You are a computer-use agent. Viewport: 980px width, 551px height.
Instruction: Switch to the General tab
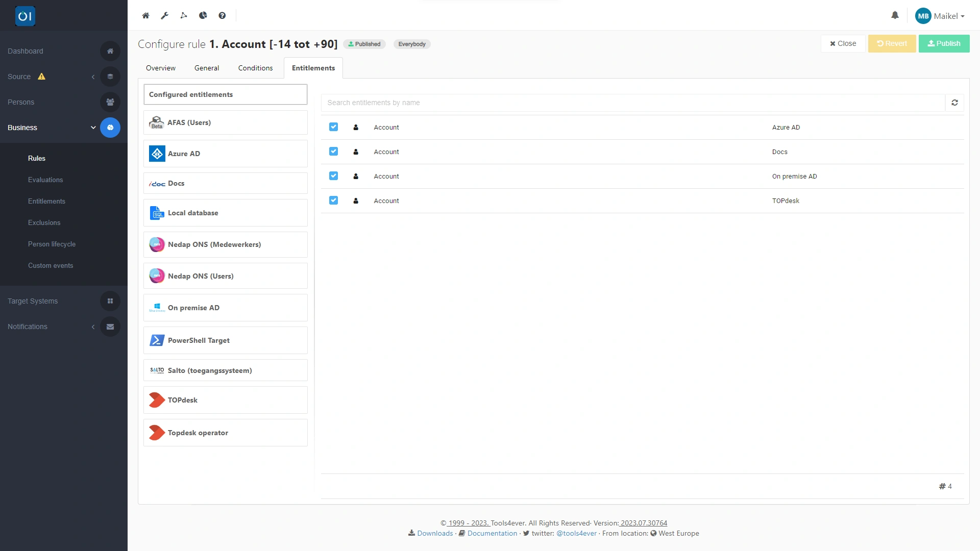(x=207, y=68)
